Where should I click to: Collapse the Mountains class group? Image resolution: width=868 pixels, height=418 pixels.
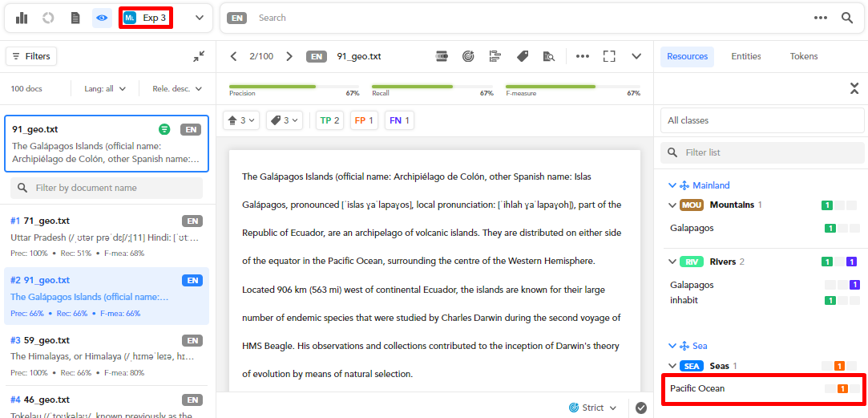pos(672,205)
